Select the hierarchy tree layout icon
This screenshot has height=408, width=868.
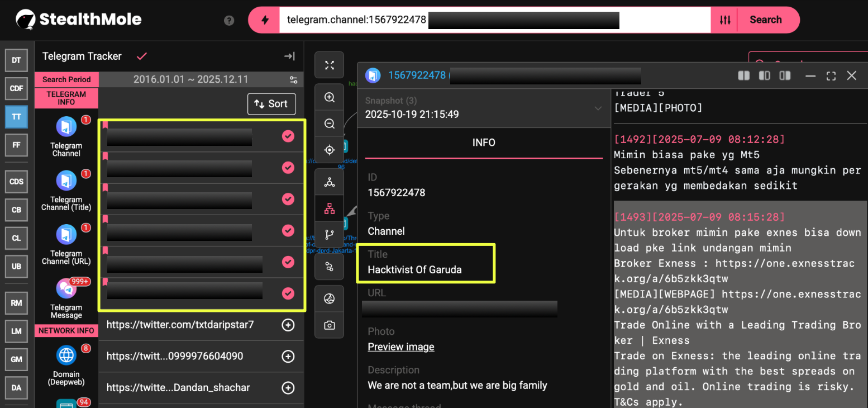(x=330, y=208)
